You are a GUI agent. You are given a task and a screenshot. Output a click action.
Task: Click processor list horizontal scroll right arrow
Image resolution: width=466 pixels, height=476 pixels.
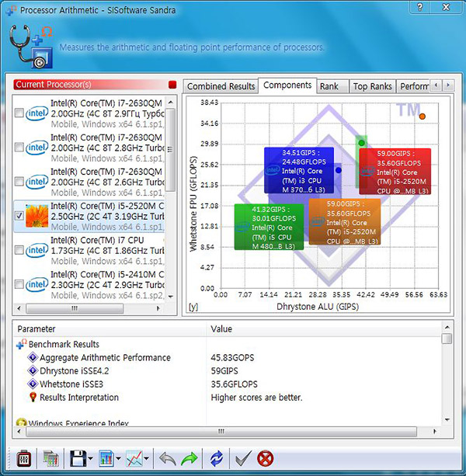tap(158, 308)
